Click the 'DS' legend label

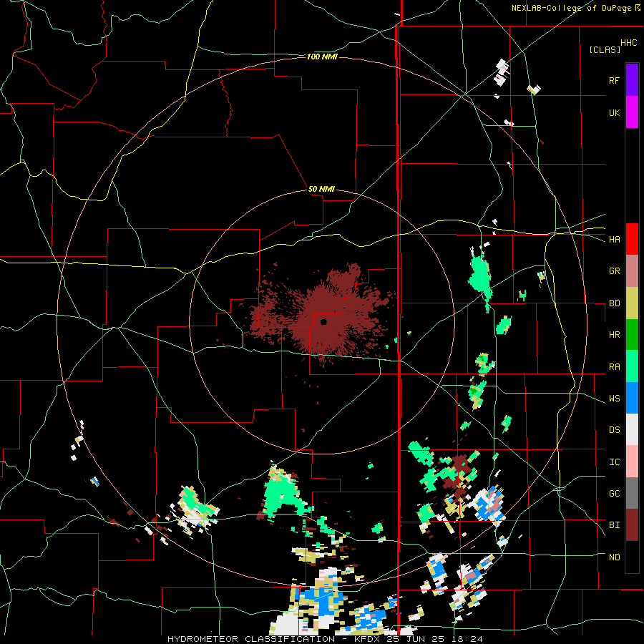point(614,430)
